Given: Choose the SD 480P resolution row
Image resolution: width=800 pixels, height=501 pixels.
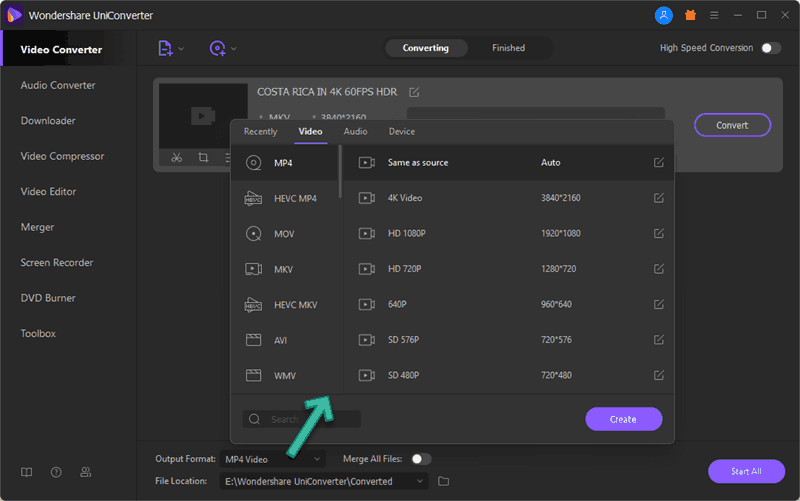Looking at the screenshot, I should [509, 375].
